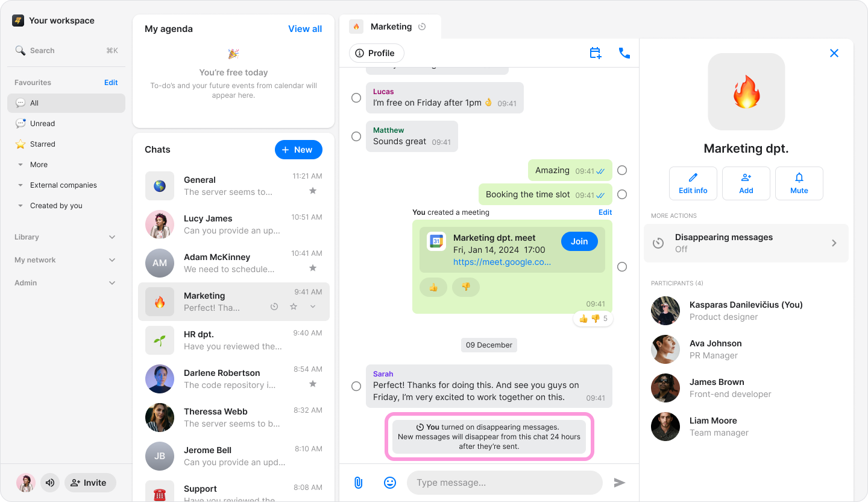Click the disappearing timer icon in Marketing row
The width and height of the screenshot is (868, 502).
(x=274, y=307)
